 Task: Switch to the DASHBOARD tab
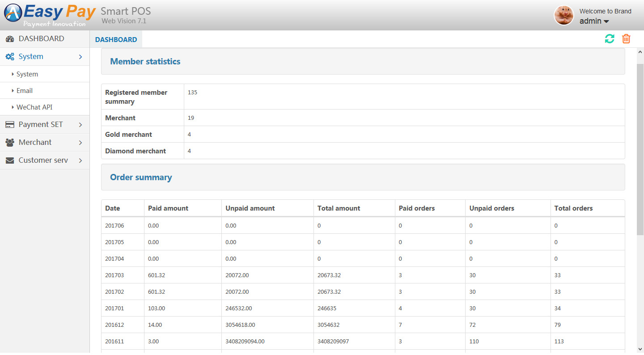[x=116, y=39]
